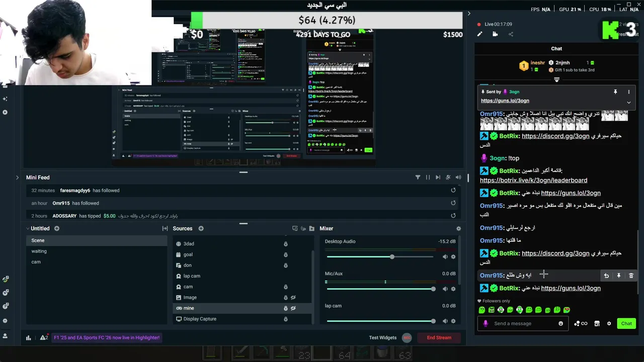Open emoji picker in message box

coord(560,323)
